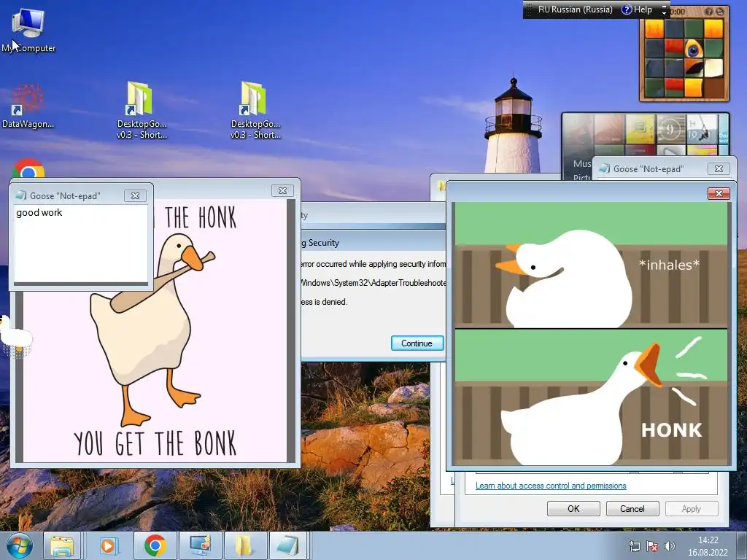Screen dimensions: 747x560
Task: Click the left Not-epad window title icon
Action: 21,195
